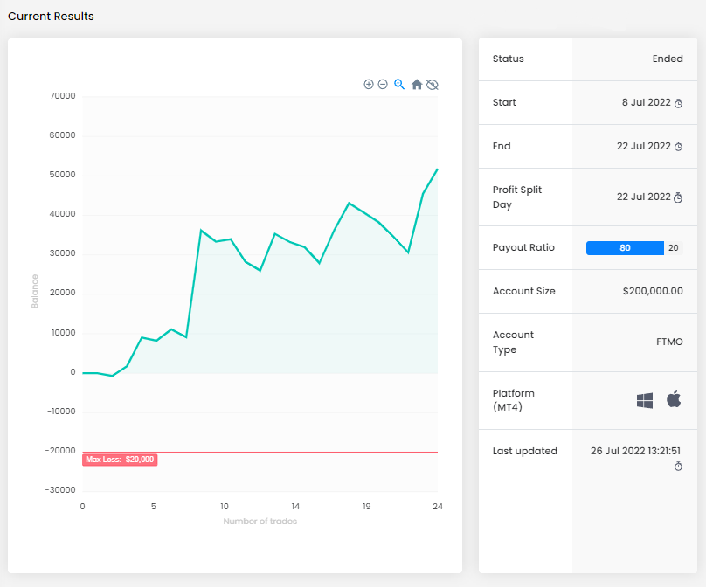Click the Platform (MT4) label
706x588 pixels.
513,400
